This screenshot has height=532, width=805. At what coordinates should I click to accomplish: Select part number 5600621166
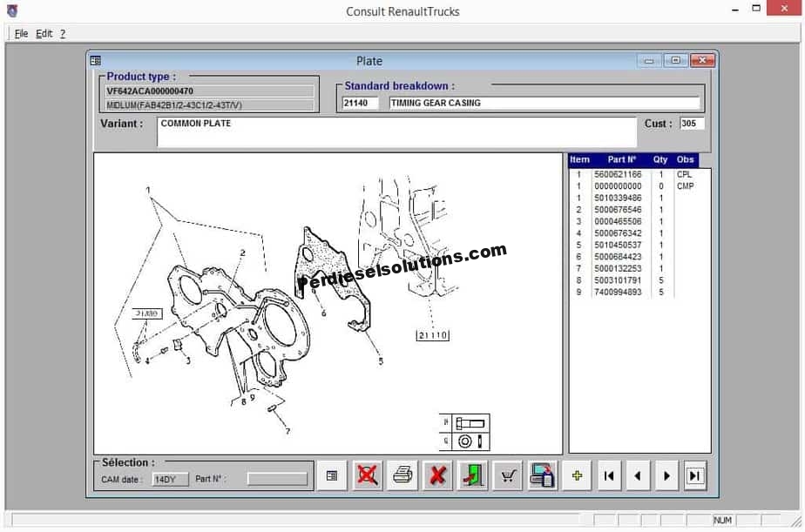click(x=618, y=174)
